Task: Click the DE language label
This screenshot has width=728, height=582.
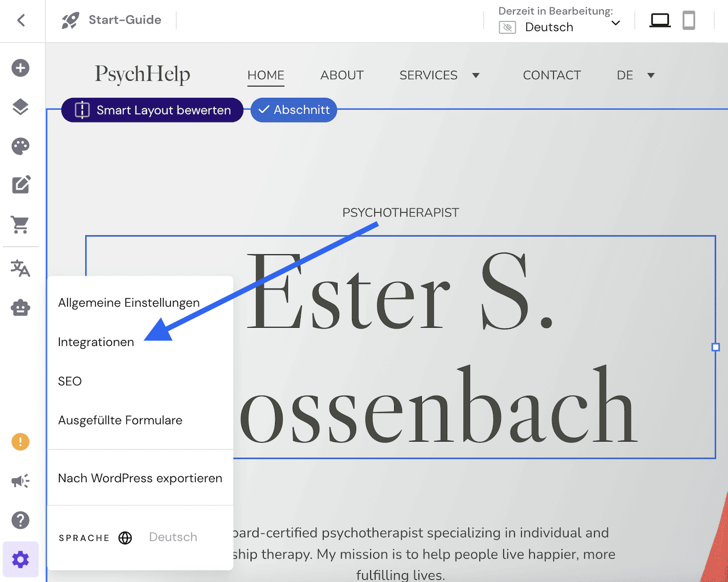Action: point(625,75)
